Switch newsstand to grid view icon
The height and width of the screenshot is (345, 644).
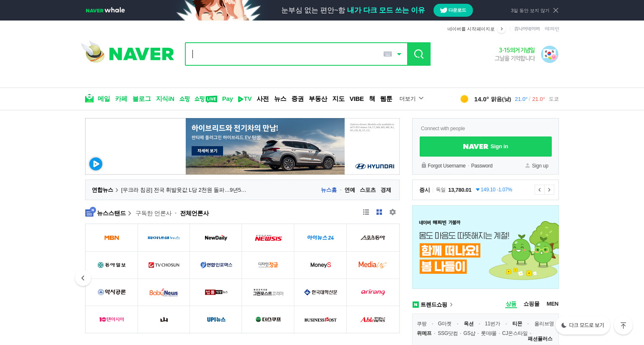coord(379,212)
